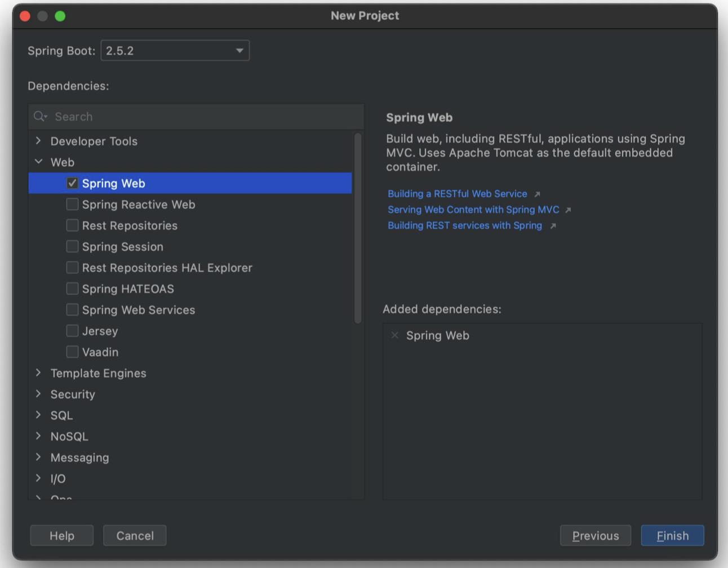Click the external arrow icon beside Building REST services
Screen dimensions: 728x568
[553, 226]
